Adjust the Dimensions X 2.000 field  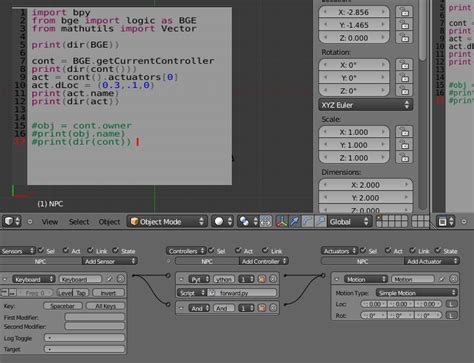click(x=366, y=185)
